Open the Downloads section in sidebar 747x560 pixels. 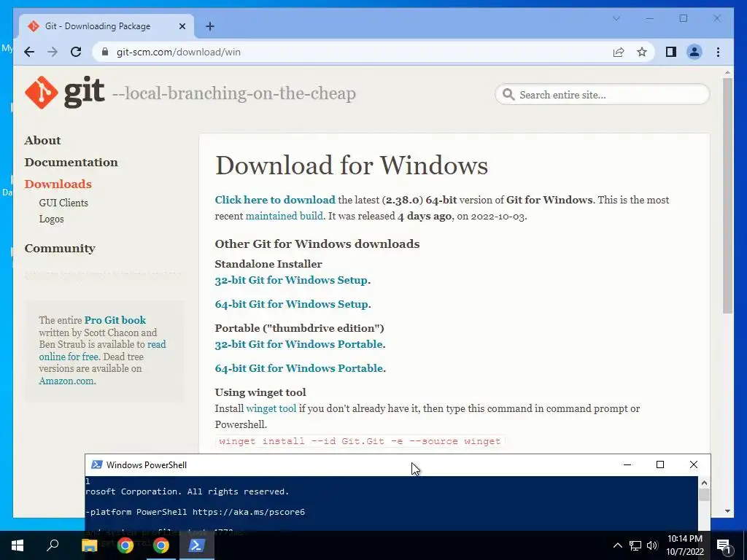click(58, 184)
